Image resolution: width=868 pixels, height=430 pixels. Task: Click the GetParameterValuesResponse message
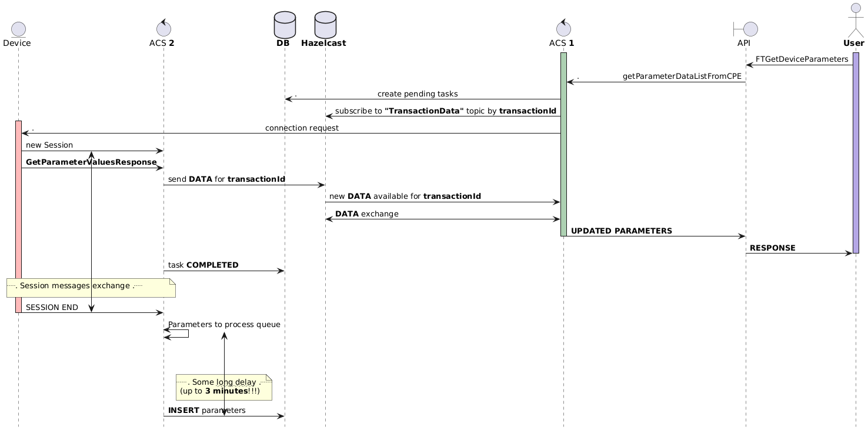point(91,162)
